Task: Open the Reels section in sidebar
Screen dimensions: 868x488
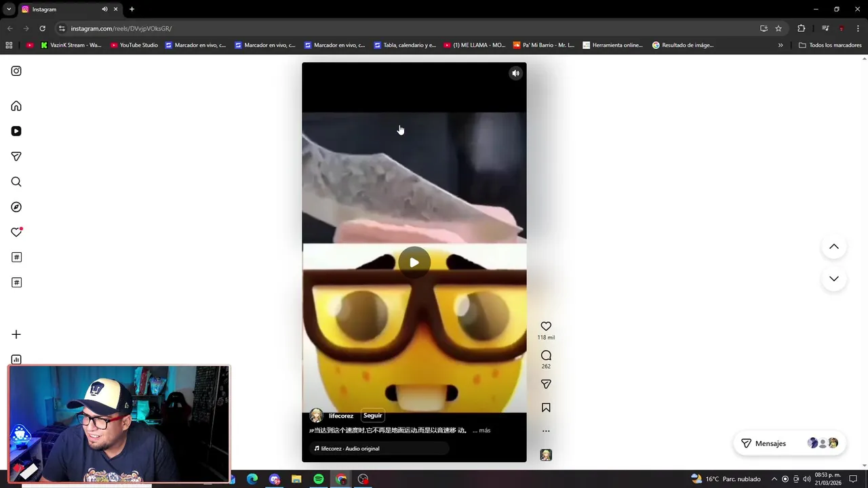Action: (16, 131)
